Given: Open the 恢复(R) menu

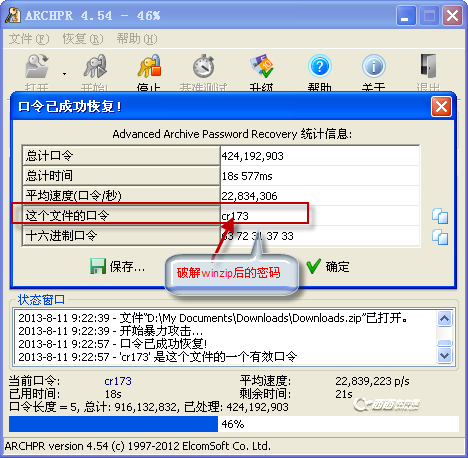Looking at the screenshot, I should (x=83, y=39).
